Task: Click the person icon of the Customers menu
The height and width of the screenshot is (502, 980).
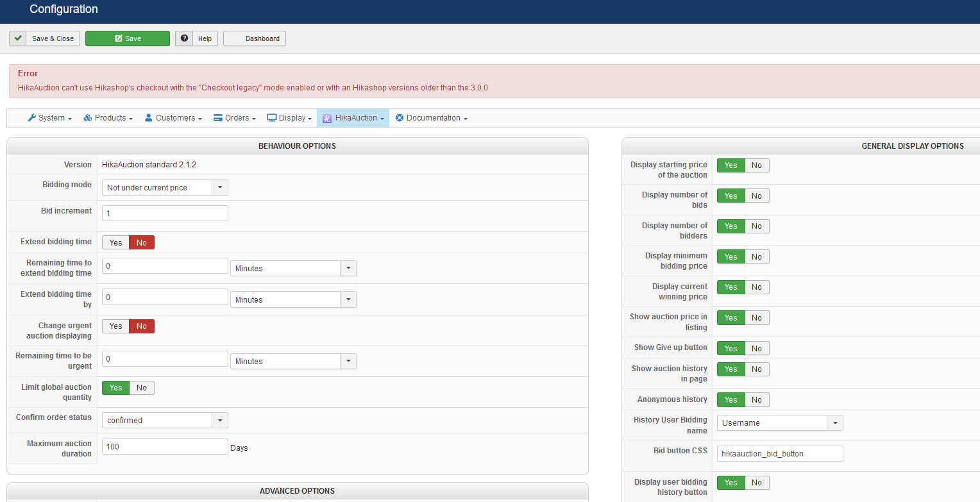Action: click(x=148, y=118)
